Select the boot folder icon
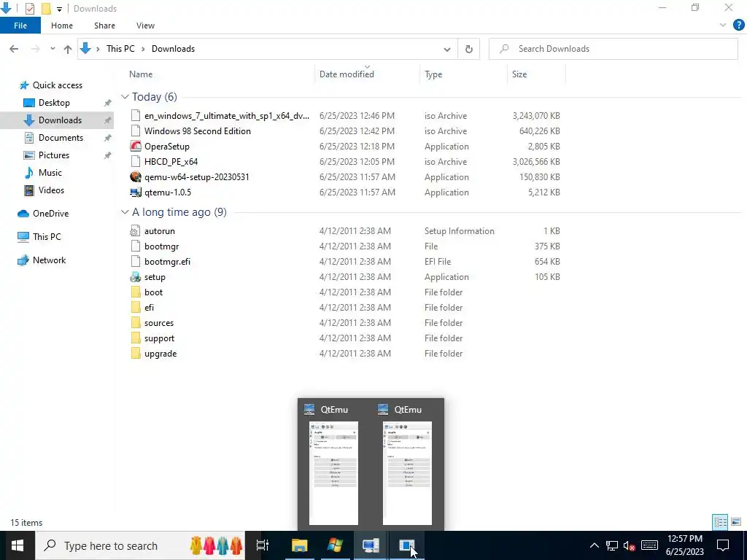This screenshot has width=747, height=560. (x=136, y=292)
